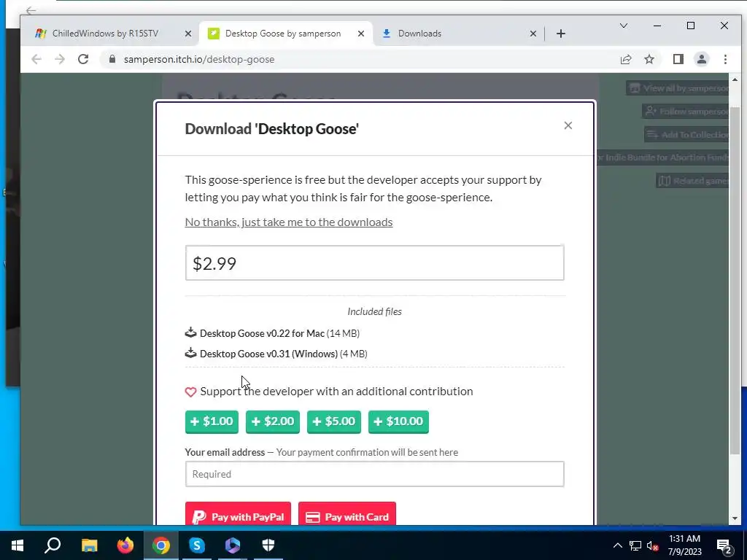Screen dimensions: 747x560
Task: Open network status tray icon
Action: click(x=635, y=545)
